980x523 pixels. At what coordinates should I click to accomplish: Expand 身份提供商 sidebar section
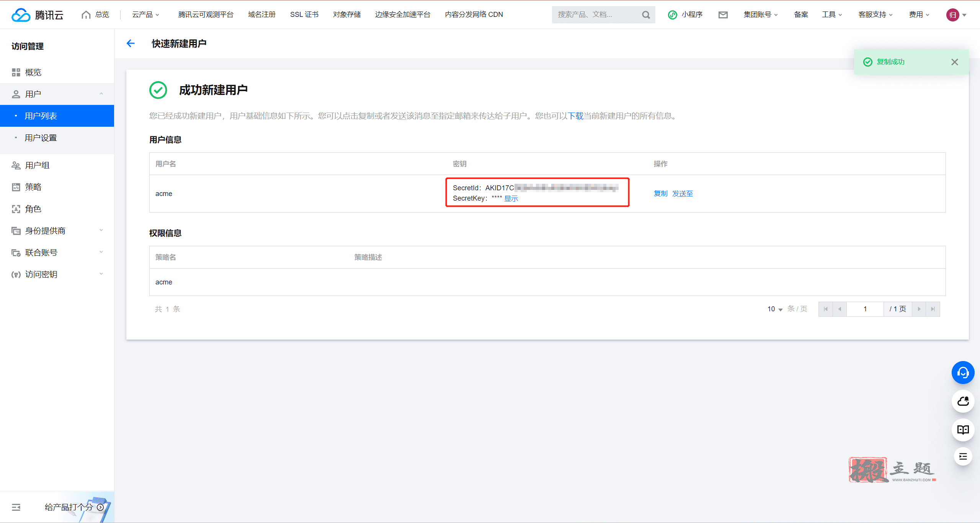click(57, 231)
